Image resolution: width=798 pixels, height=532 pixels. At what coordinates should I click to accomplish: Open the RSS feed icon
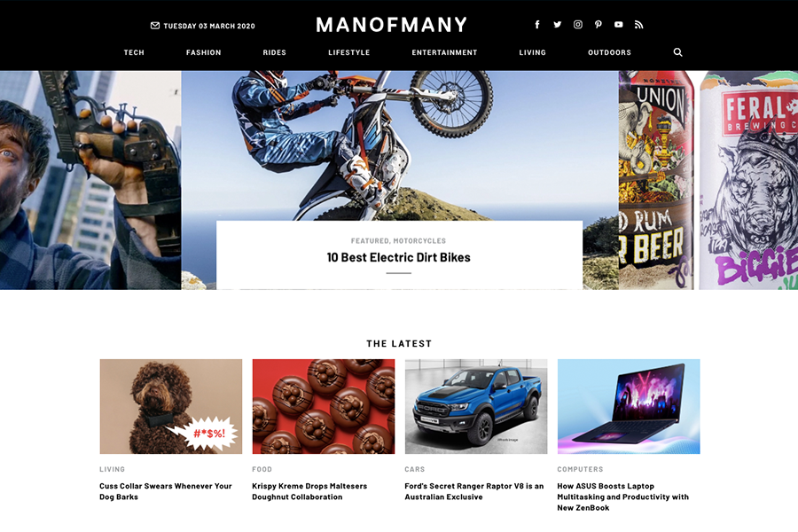[638, 25]
